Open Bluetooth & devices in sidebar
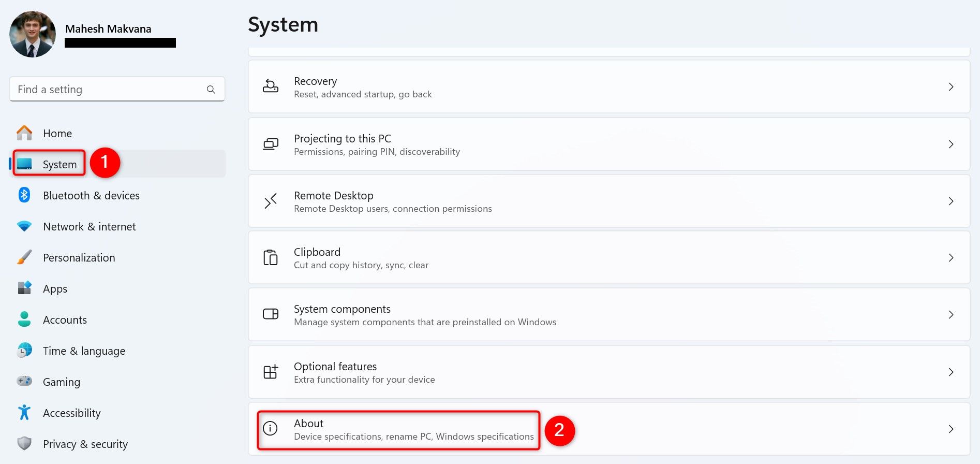 coord(91,196)
